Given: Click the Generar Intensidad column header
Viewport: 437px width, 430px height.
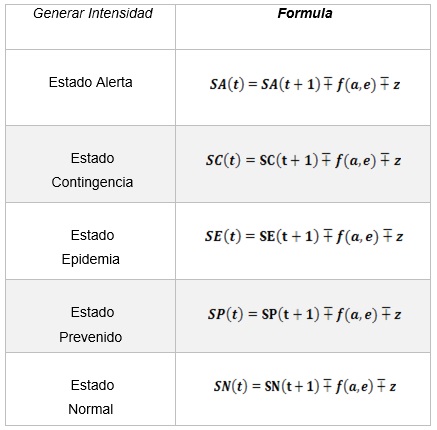Looking at the screenshot, I should pyautogui.click(x=93, y=14).
